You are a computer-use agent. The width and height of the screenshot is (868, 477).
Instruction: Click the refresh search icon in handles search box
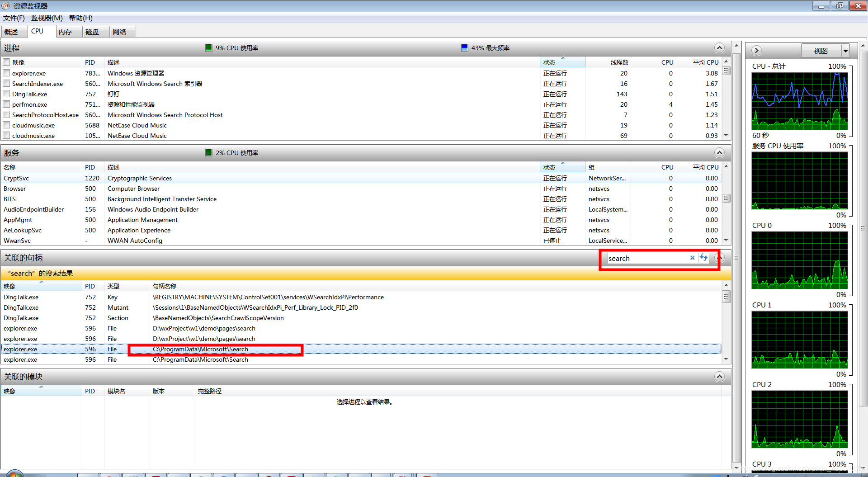click(704, 258)
